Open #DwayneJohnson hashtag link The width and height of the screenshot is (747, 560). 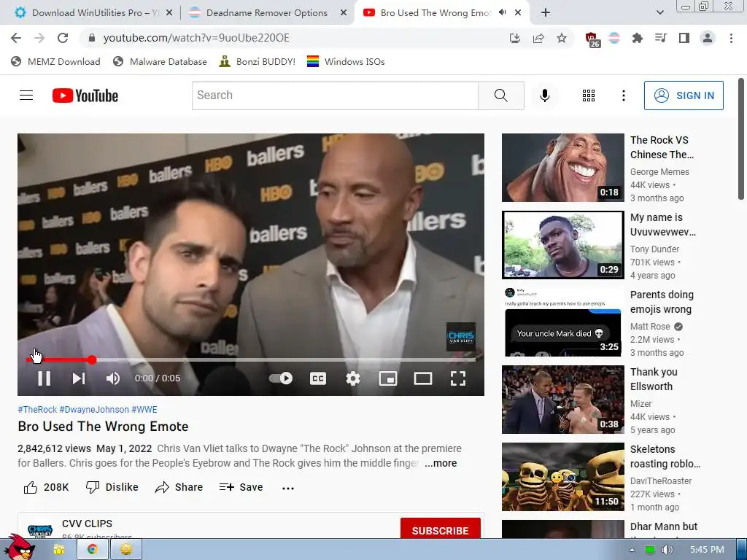94,410
